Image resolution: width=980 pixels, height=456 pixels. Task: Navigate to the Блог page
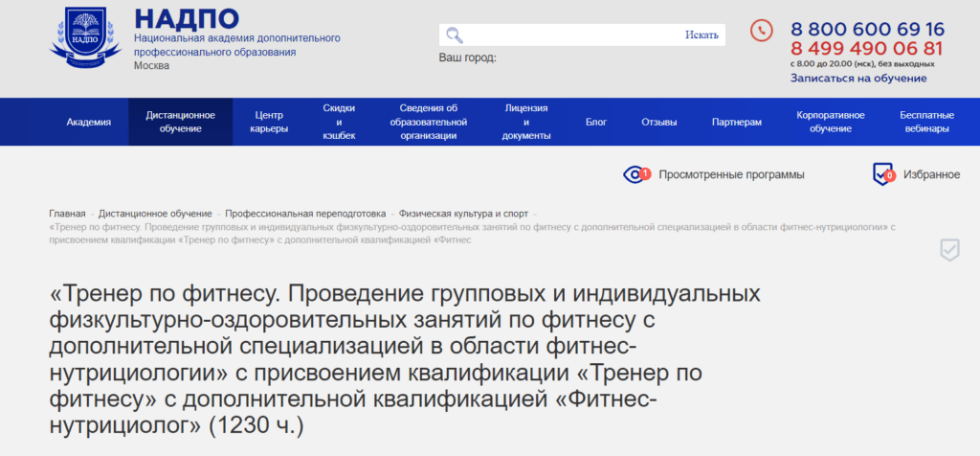[x=596, y=122]
